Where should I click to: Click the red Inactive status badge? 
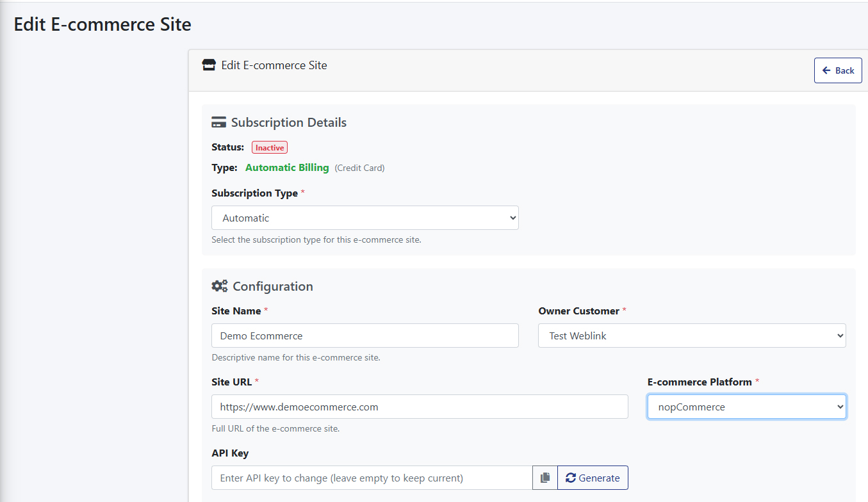tap(269, 147)
